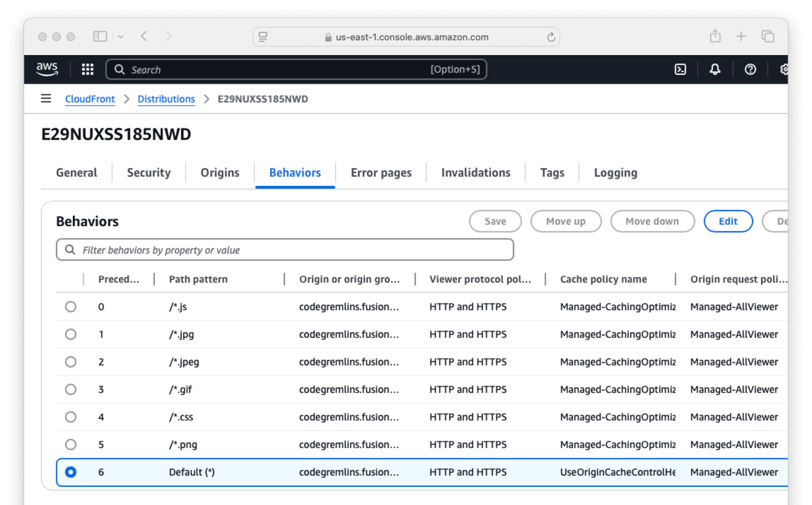This screenshot has width=812, height=505.
Task: Open the settings gear icon
Action: (785, 69)
